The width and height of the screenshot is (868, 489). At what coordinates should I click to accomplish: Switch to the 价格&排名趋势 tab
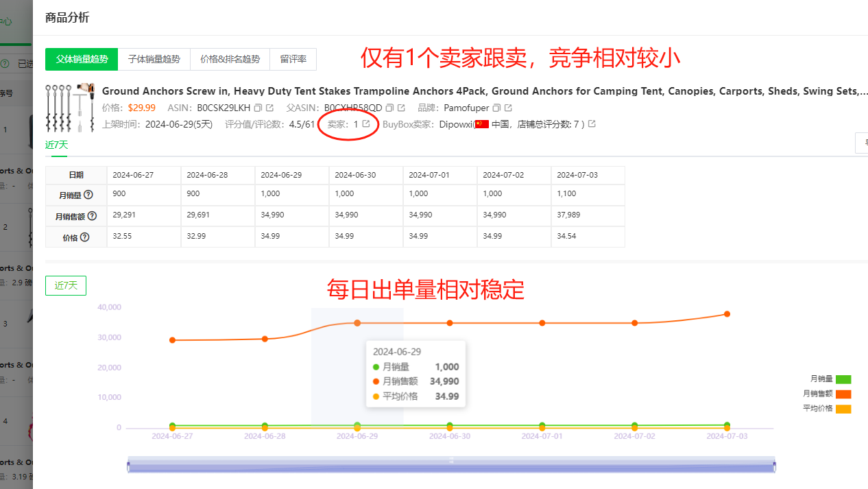[x=230, y=60]
